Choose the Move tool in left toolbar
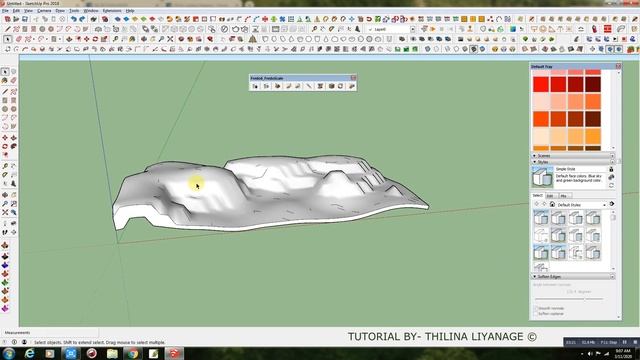The height and width of the screenshot is (360, 640). point(5,138)
